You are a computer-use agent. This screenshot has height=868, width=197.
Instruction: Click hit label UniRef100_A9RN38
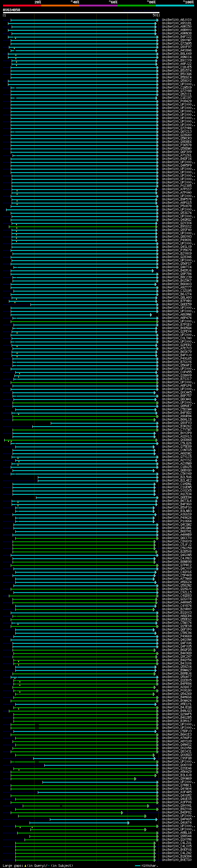[x=177, y=33]
